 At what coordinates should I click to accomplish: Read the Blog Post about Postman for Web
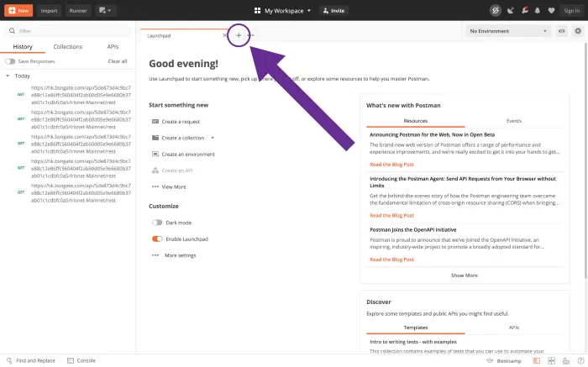[x=391, y=165]
